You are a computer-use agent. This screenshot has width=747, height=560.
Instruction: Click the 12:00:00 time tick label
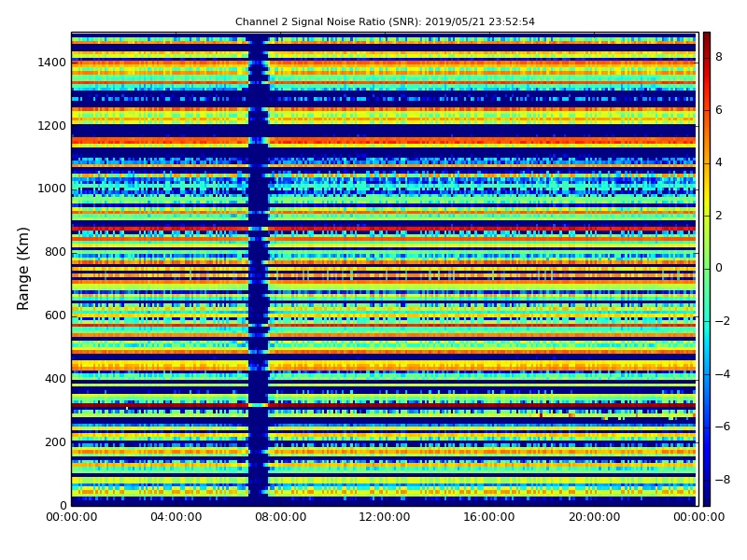385,517
